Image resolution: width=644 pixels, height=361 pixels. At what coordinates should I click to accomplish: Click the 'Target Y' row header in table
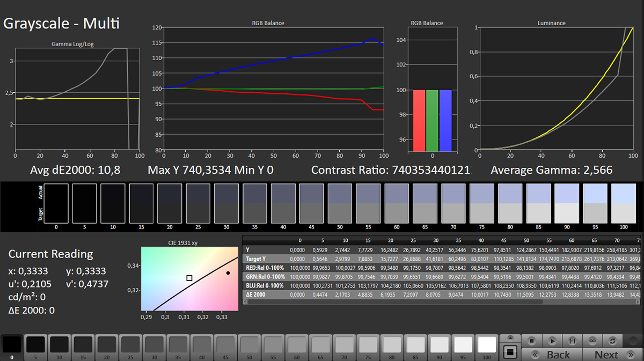click(x=257, y=259)
